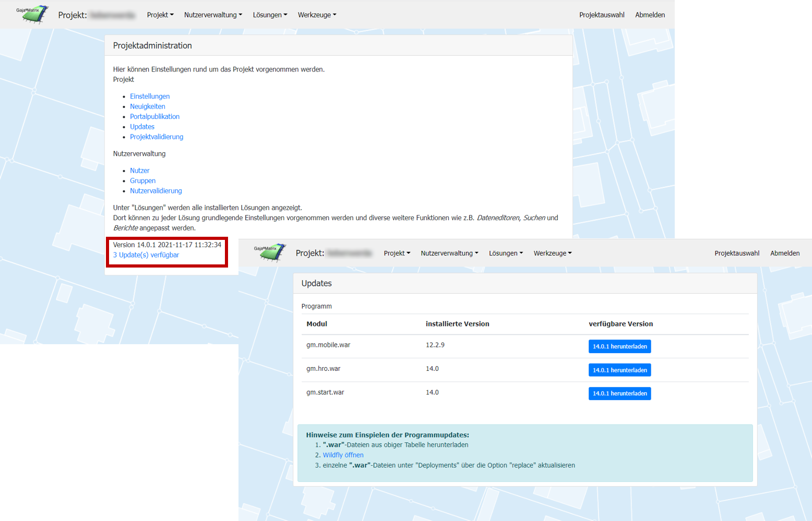Click the "Wildfly öffnen" link

[343, 455]
